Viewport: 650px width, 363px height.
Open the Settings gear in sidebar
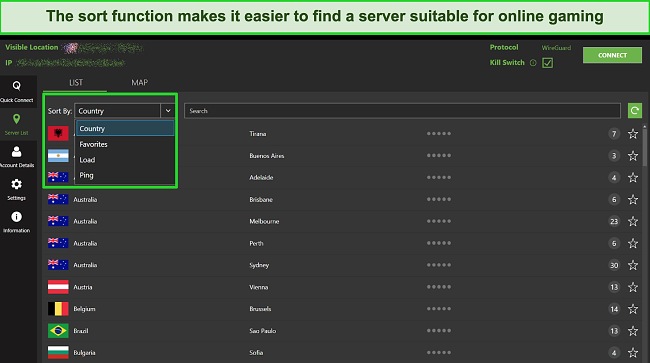pos(17,189)
